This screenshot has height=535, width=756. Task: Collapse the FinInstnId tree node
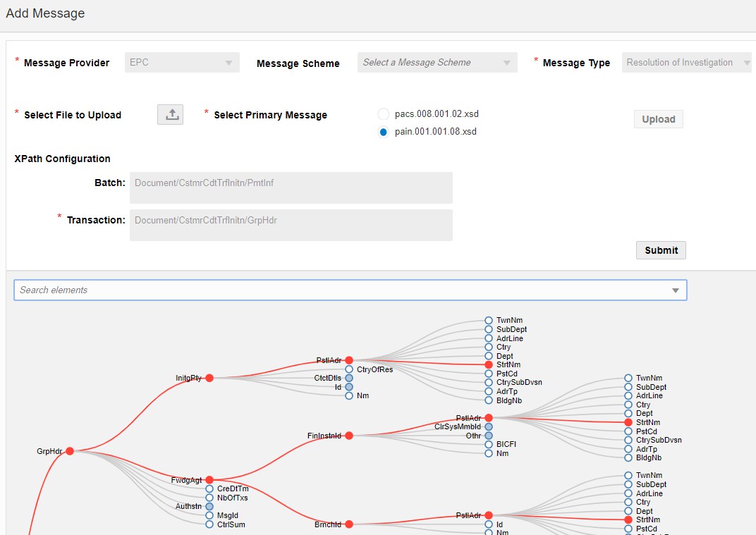(349, 436)
